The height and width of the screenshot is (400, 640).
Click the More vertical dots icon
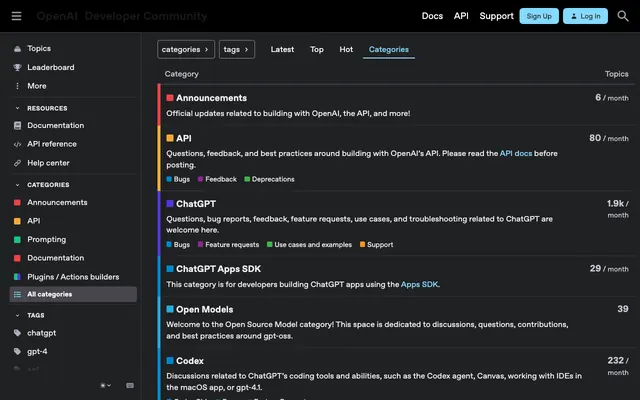pyautogui.click(x=17, y=86)
